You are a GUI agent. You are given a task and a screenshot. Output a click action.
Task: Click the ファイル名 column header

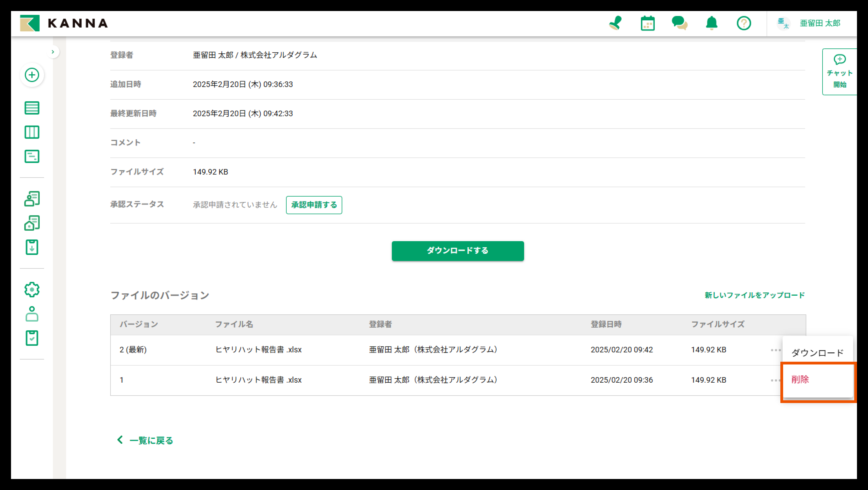pos(234,325)
